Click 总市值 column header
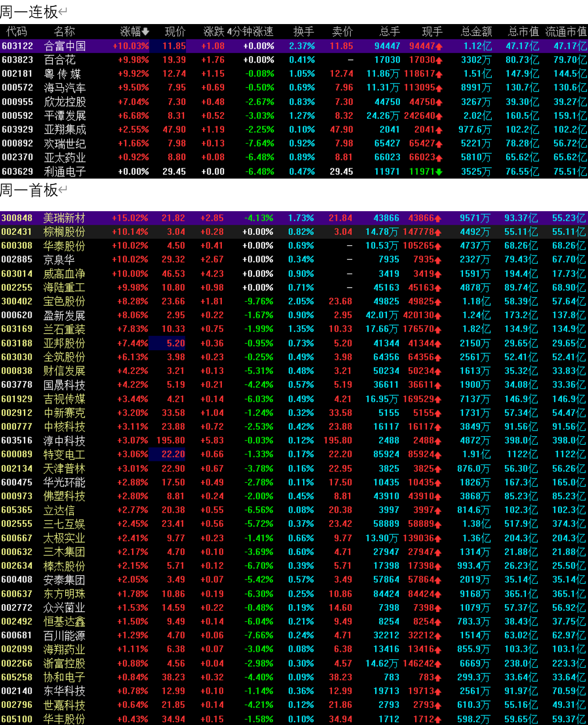Screen dimensions: 588x725 click(x=523, y=32)
